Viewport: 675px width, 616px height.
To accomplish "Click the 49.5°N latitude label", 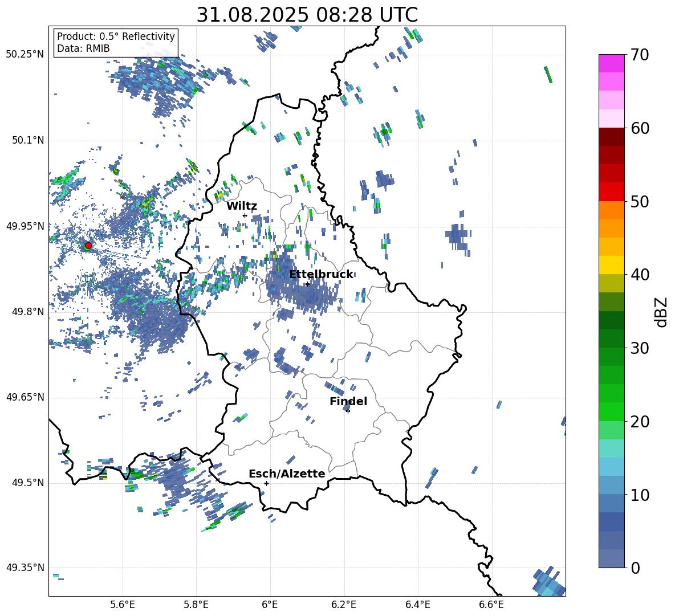I will pos(27,483).
